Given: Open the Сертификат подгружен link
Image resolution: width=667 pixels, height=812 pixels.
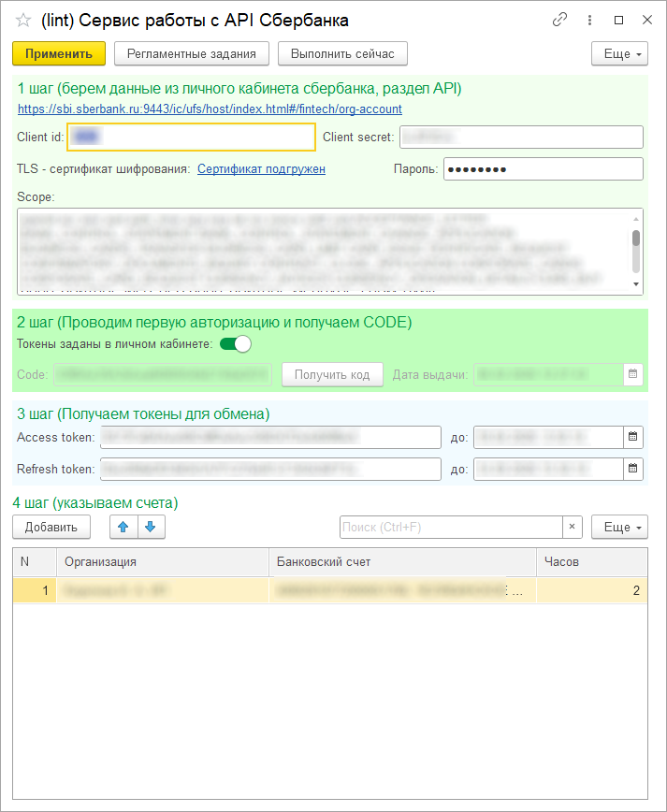Looking at the screenshot, I should point(261,168).
